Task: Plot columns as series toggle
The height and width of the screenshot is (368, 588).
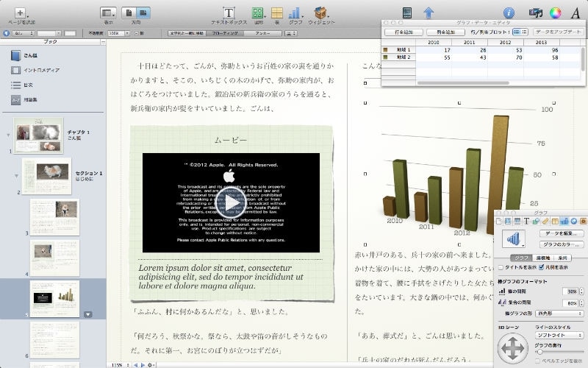Action: [524, 32]
